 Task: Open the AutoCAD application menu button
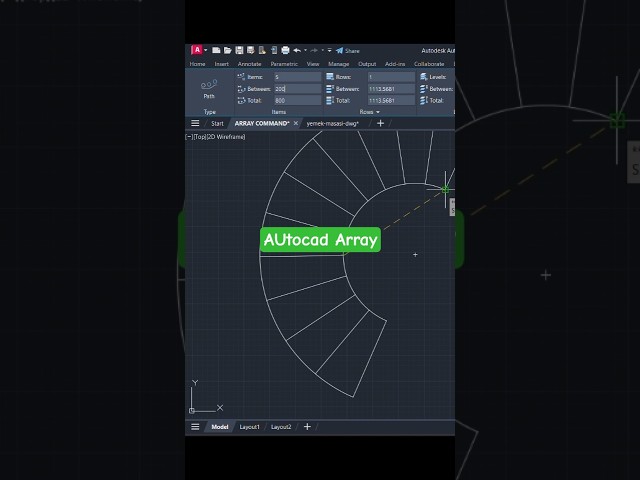point(197,50)
